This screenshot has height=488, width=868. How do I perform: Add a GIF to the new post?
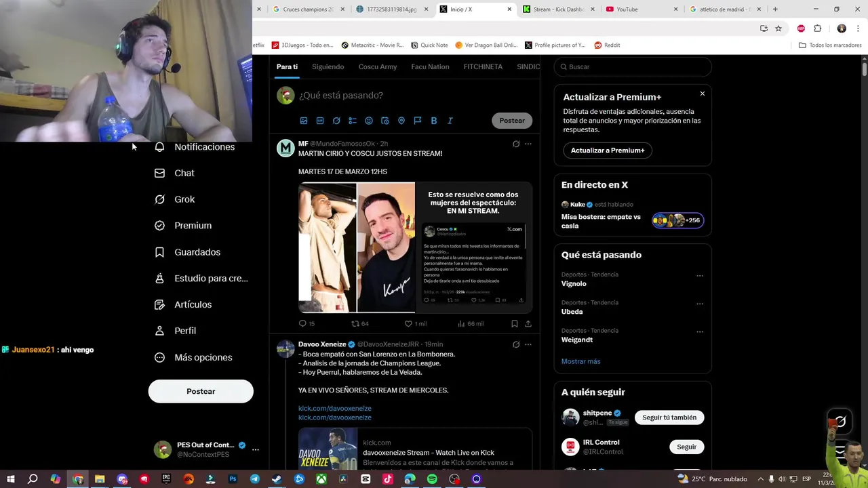(x=320, y=121)
